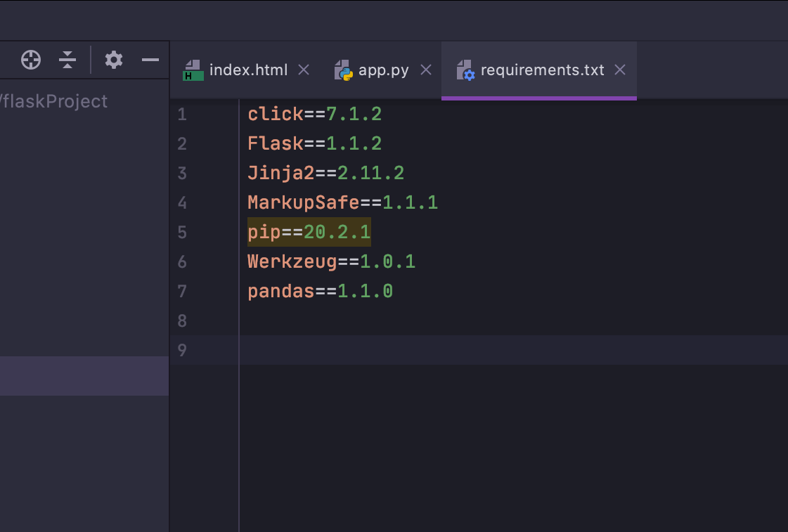Click the highlighted 'pip==20.2.1' line
Viewport: 788px width, 532px height.
[309, 232]
